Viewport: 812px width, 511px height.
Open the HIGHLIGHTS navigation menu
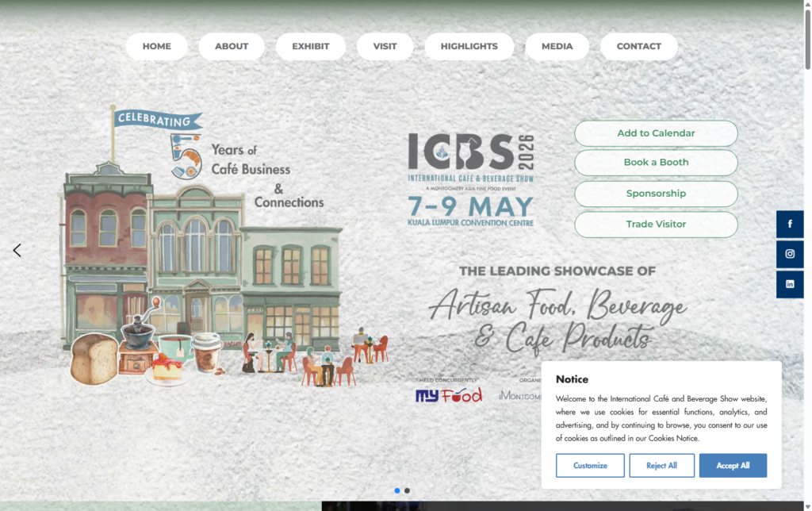(469, 46)
